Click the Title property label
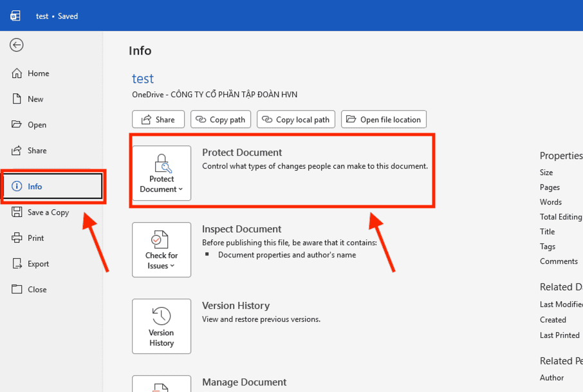 coord(548,231)
